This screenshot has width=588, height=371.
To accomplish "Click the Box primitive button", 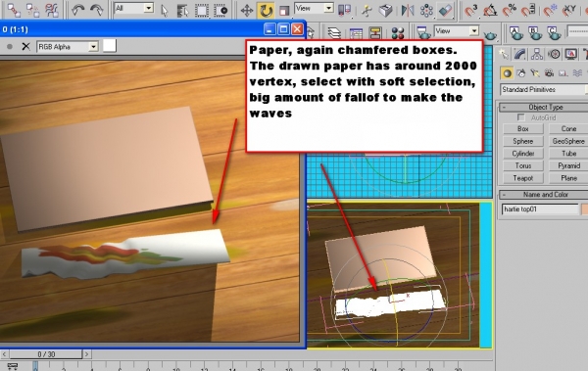I will 523,128.
